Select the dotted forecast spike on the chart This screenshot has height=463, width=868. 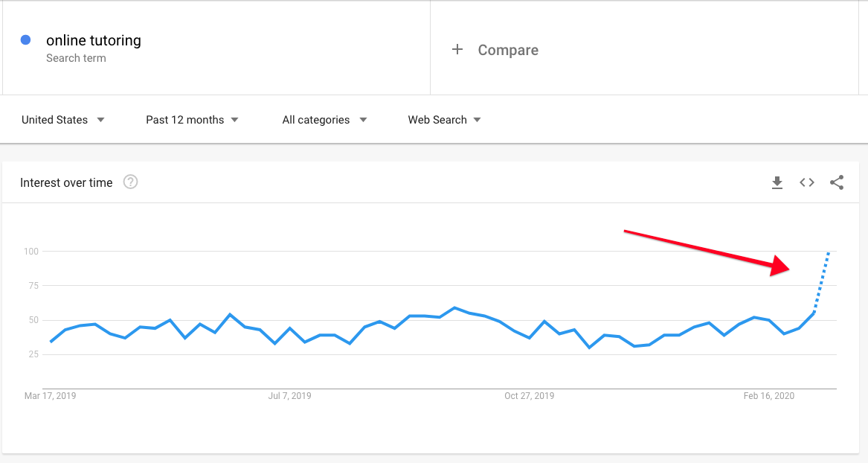(x=821, y=282)
